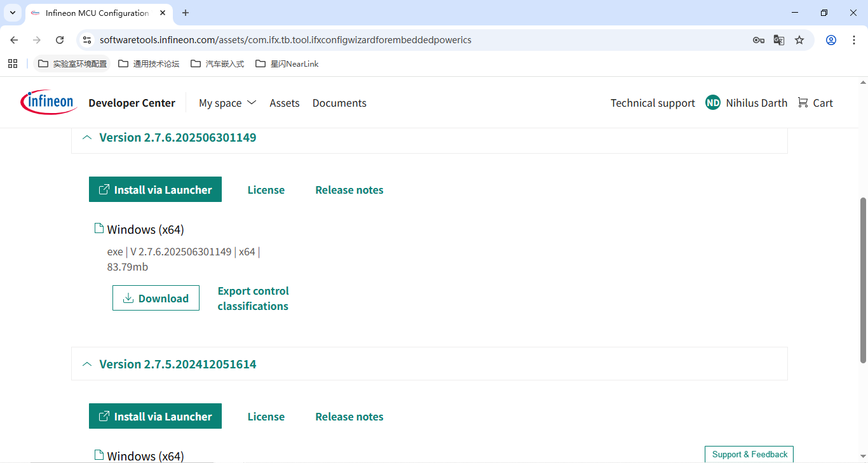This screenshot has height=463, width=868.
Task: Bookmark this page with star icon
Action: coord(799,40)
